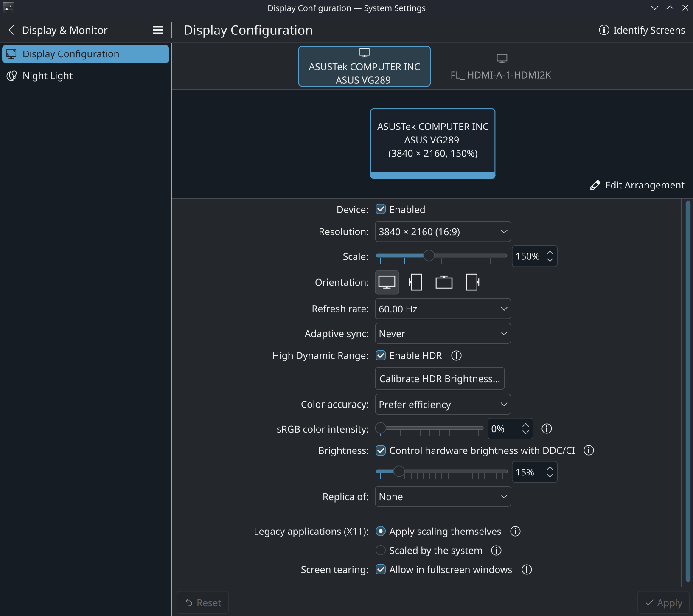Open the hamburger menu in sidebar header
Screen dimensions: 693x616
tap(158, 30)
